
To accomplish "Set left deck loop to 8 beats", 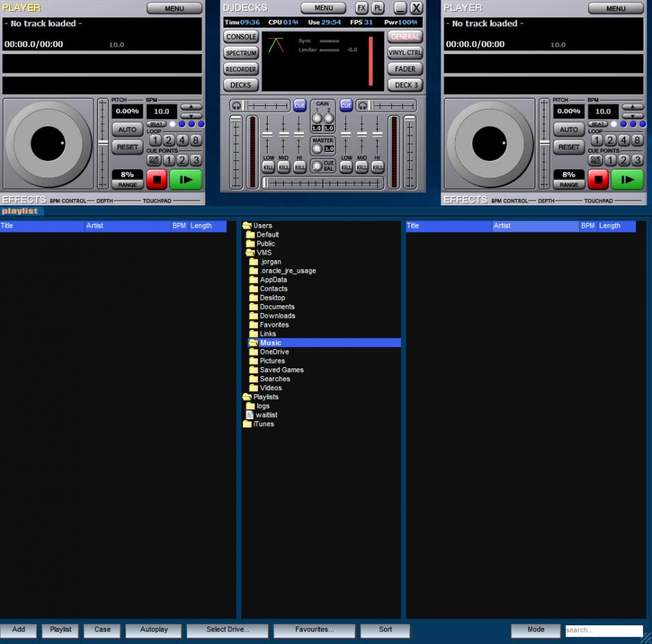I will click(196, 140).
